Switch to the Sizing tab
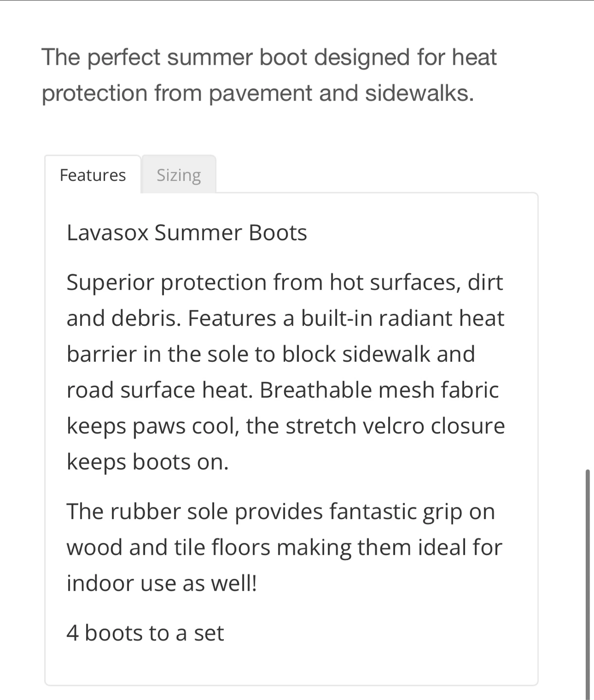Screen dimensions: 594x700 pos(179,175)
